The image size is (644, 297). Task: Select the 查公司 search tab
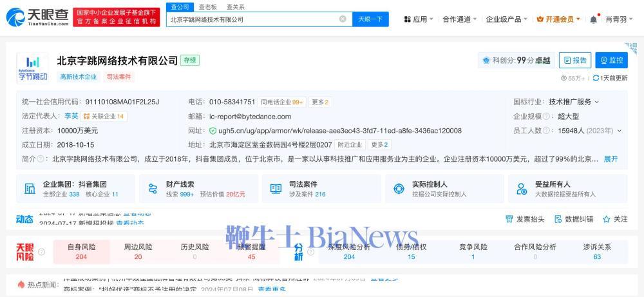(180, 7)
